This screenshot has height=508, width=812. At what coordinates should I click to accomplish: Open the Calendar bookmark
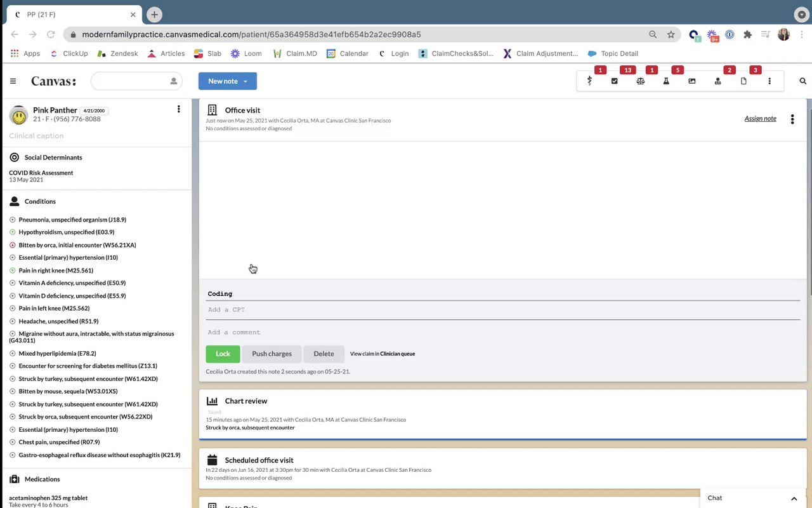[x=347, y=53]
